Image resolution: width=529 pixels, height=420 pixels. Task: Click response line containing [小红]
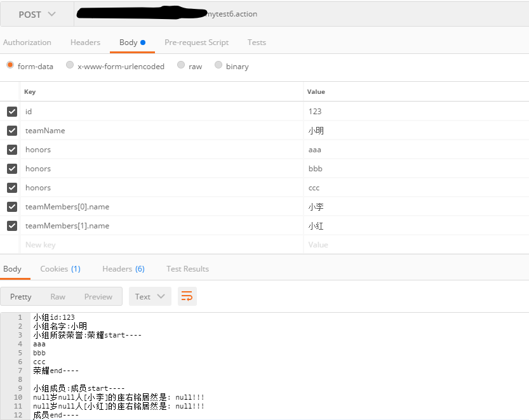tap(119, 406)
